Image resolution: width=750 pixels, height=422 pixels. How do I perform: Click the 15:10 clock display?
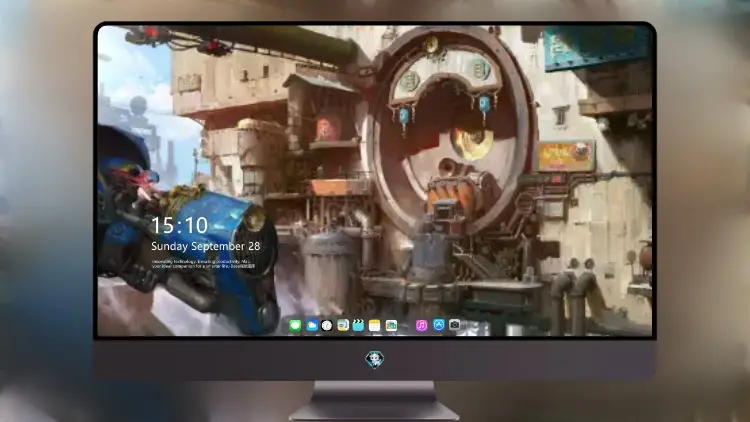[179, 225]
